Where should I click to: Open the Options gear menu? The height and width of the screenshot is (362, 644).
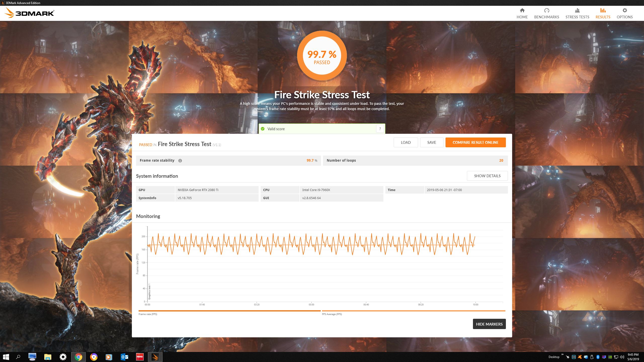pyautogui.click(x=624, y=13)
